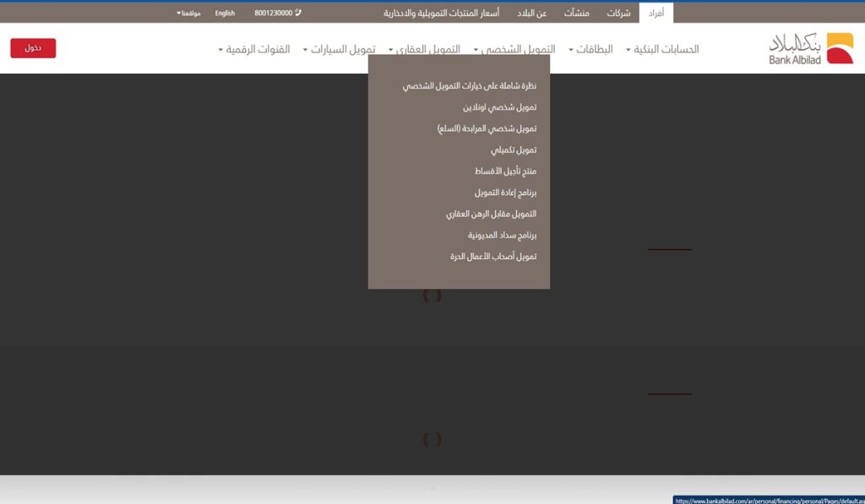865x504 pixels.
Task: Select the منشآت tab
Action: 576,13
